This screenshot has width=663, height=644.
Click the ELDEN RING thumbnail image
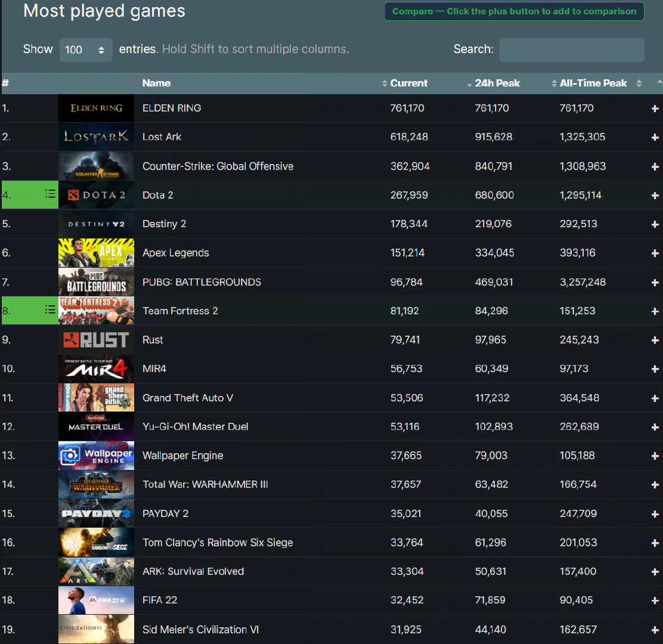97,109
